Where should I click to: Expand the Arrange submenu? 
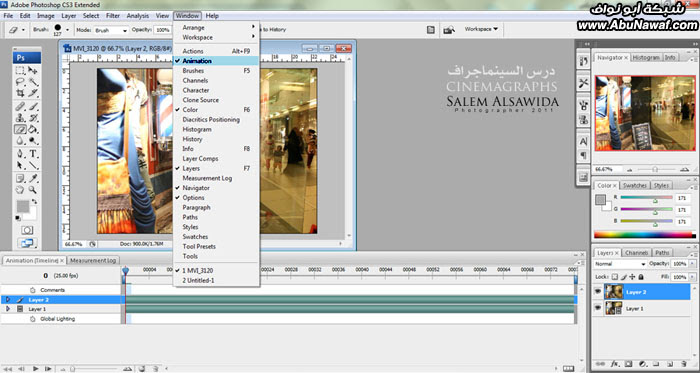(216, 28)
